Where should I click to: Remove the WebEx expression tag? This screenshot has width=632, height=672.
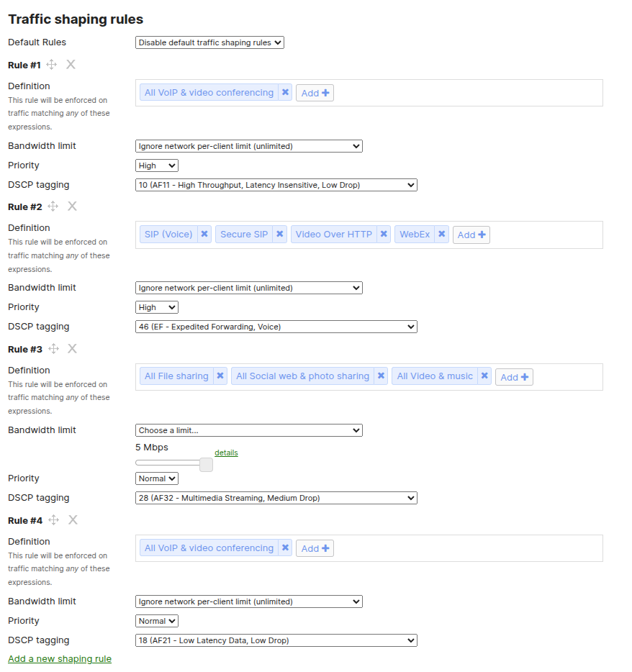pos(442,235)
